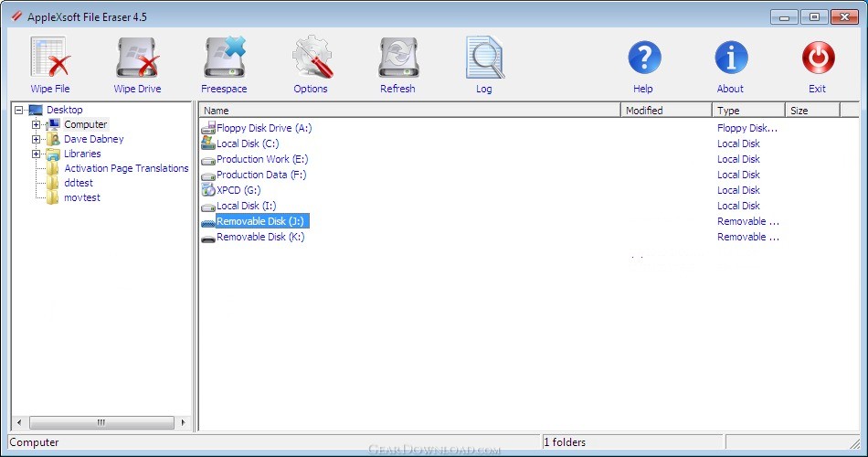
Task: Click tree panel scroll left arrow
Action: [x=19, y=422]
